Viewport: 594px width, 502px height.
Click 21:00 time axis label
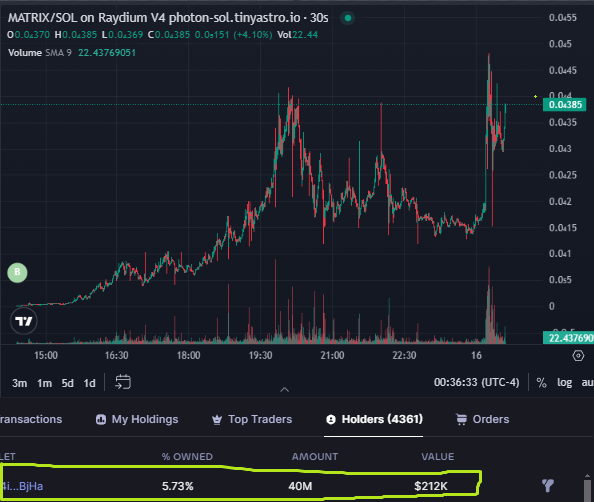(332, 355)
